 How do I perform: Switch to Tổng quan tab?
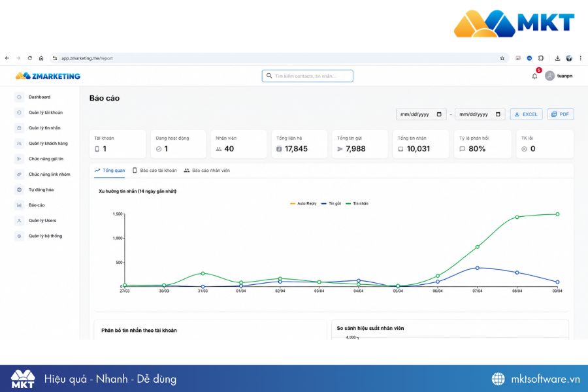(110, 171)
